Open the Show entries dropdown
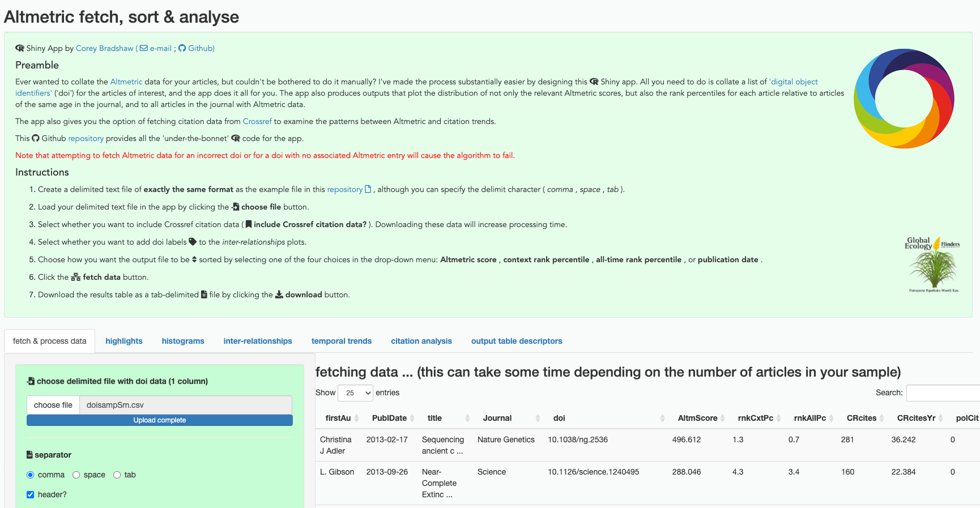 click(x=355, y=393)
